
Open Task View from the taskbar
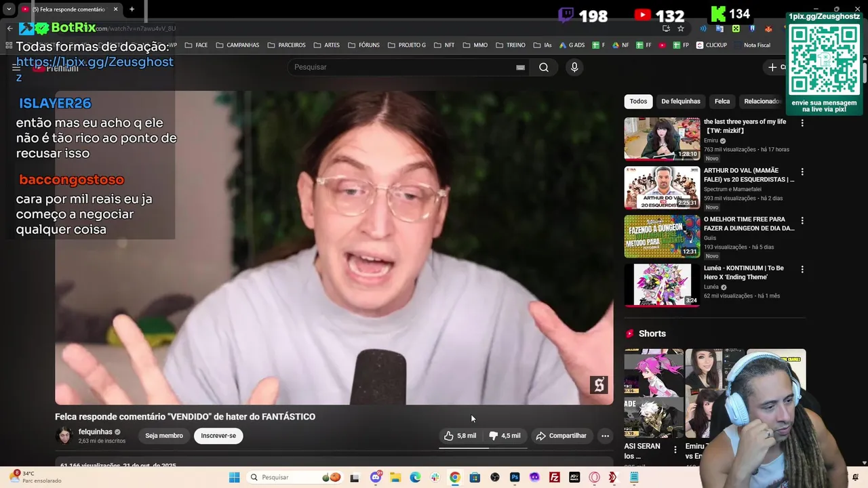pyautogui.click(x=354, y=477)
